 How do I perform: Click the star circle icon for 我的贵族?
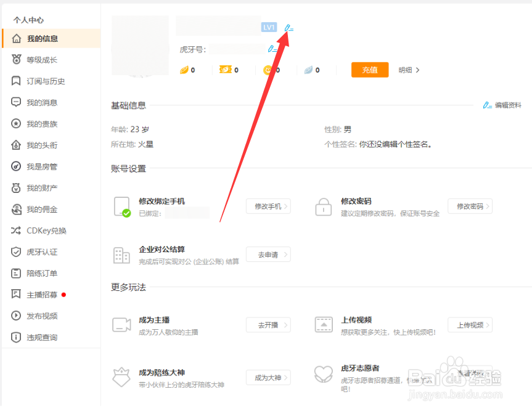[16, 123]
